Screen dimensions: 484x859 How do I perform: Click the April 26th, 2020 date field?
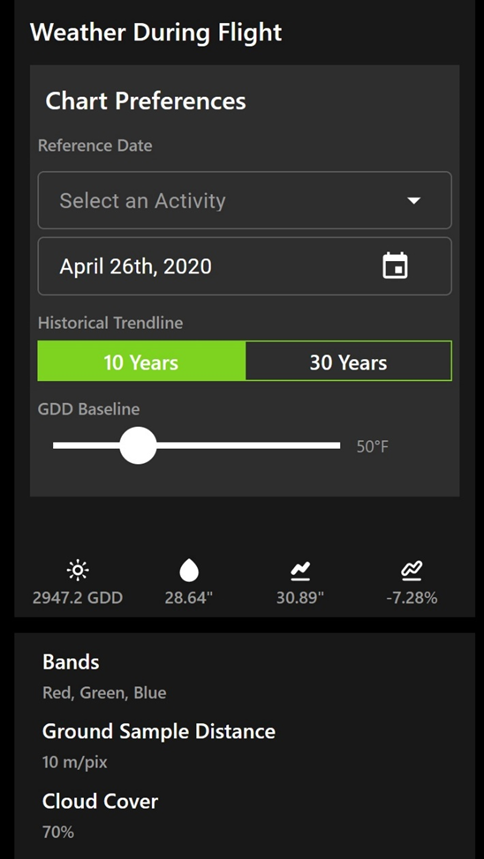tap(244, 266)
